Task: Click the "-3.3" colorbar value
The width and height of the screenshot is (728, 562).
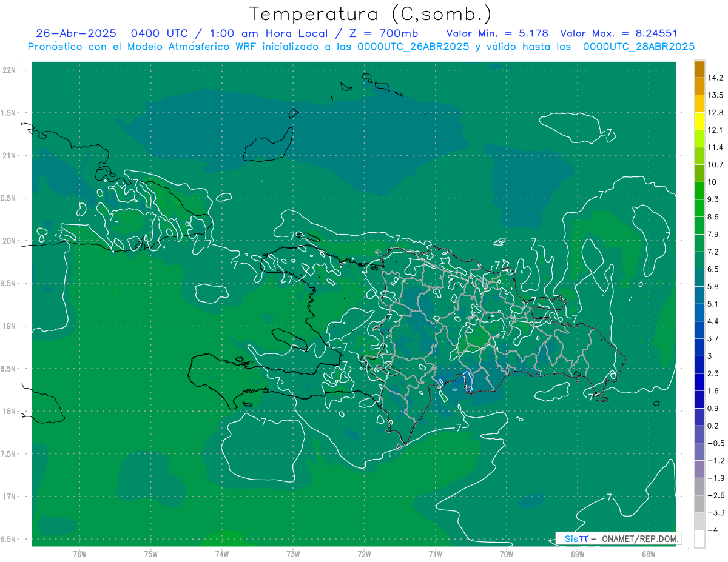Action: tap(715, 512)
